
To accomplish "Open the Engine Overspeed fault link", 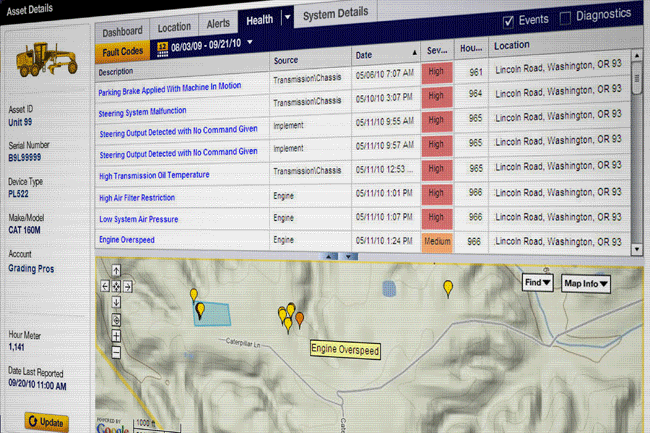I will 125,242.
